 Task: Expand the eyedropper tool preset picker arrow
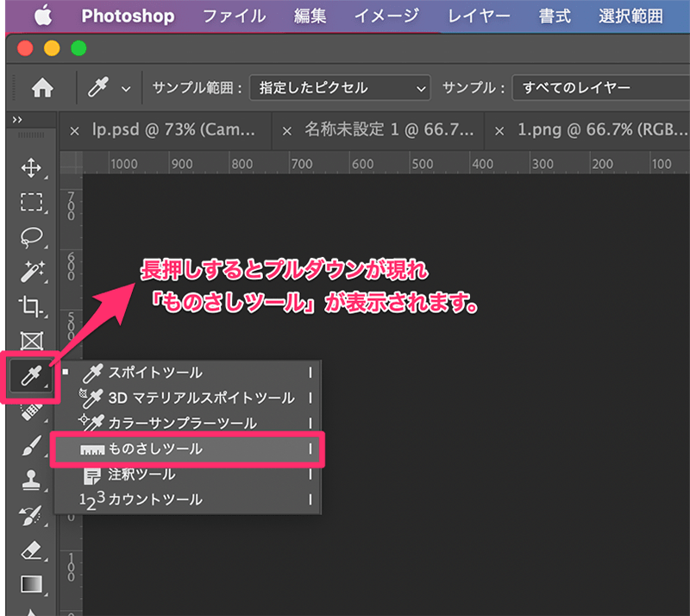[126, 89]
